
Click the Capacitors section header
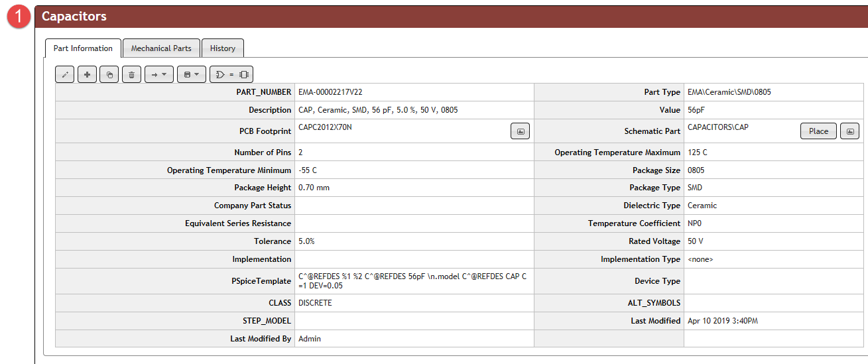74,17
